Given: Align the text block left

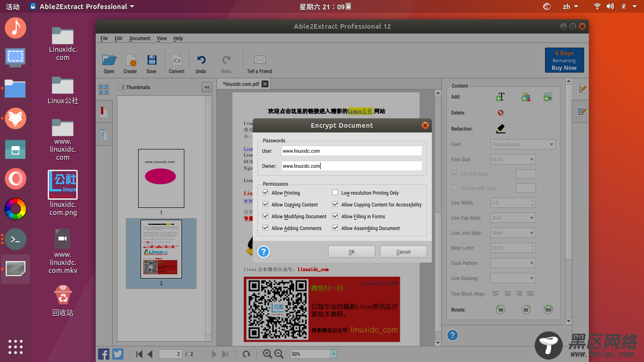Looking at the screenshot, I should point(496,294).
